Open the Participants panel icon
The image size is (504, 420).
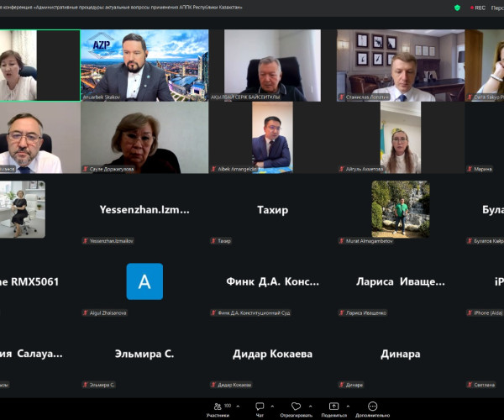click(x=218, y=407)
